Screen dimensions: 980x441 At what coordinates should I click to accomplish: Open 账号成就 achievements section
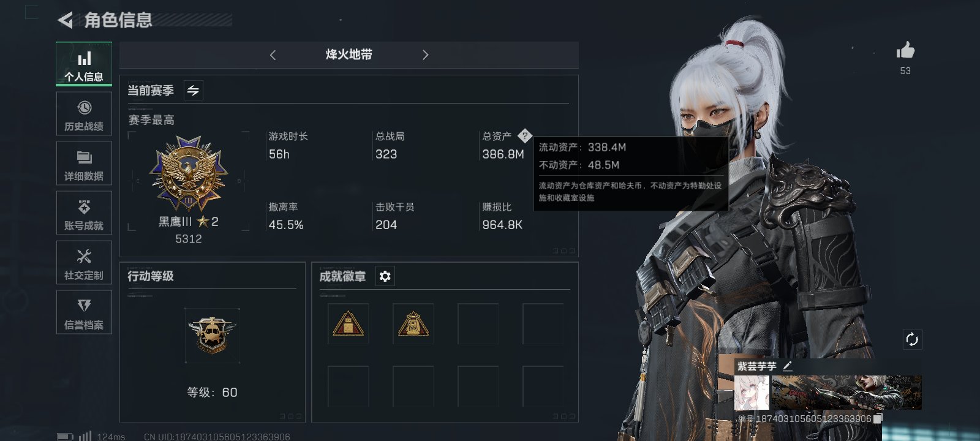coord(84,213)
